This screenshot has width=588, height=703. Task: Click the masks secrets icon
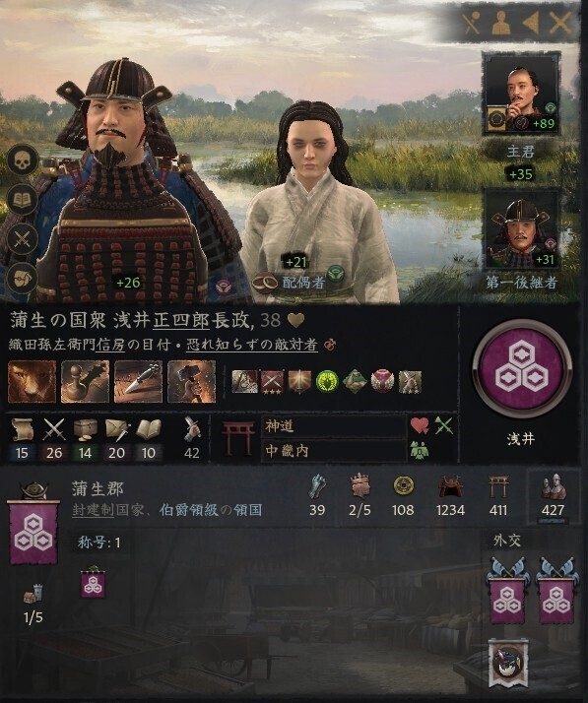23,278
